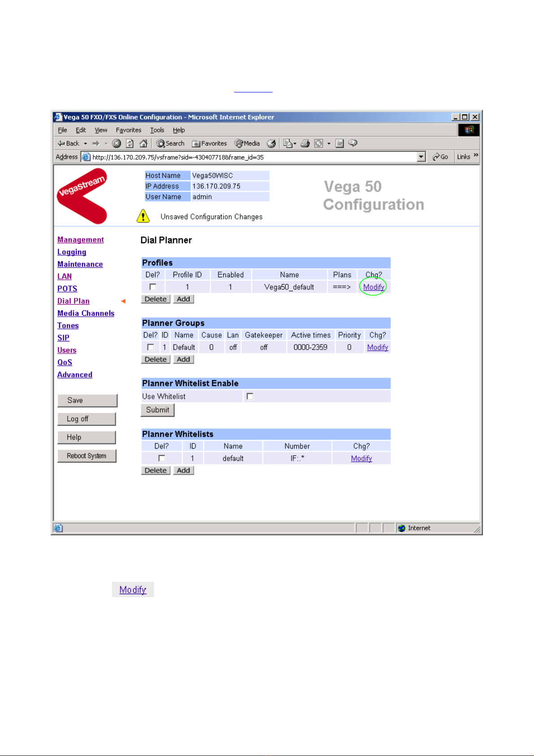
Task: Refresh the page using Refresh icon
Action: click(130, 144)
